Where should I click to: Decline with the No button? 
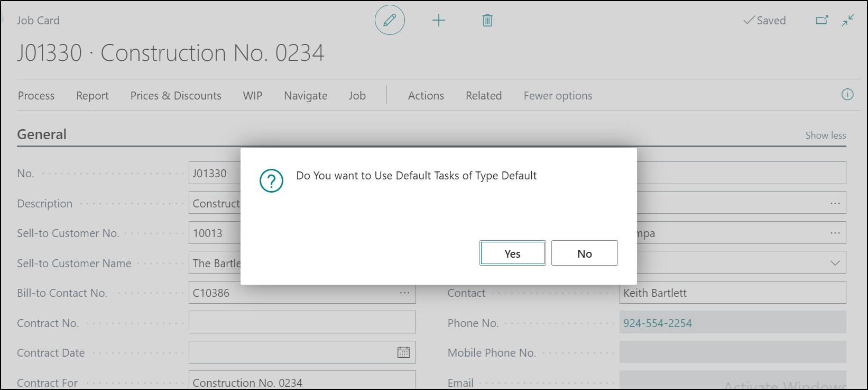(584, 253)
